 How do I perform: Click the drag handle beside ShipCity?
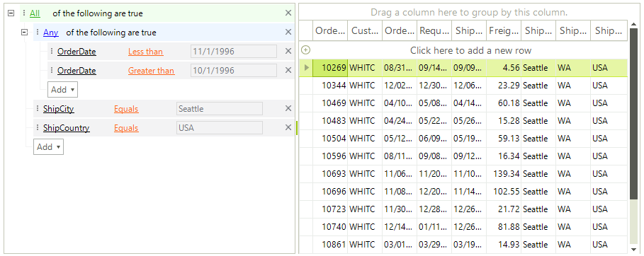point(38,109)
